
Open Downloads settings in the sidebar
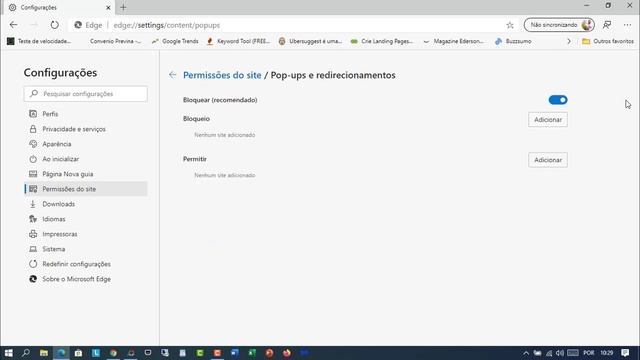pos(86,204)
